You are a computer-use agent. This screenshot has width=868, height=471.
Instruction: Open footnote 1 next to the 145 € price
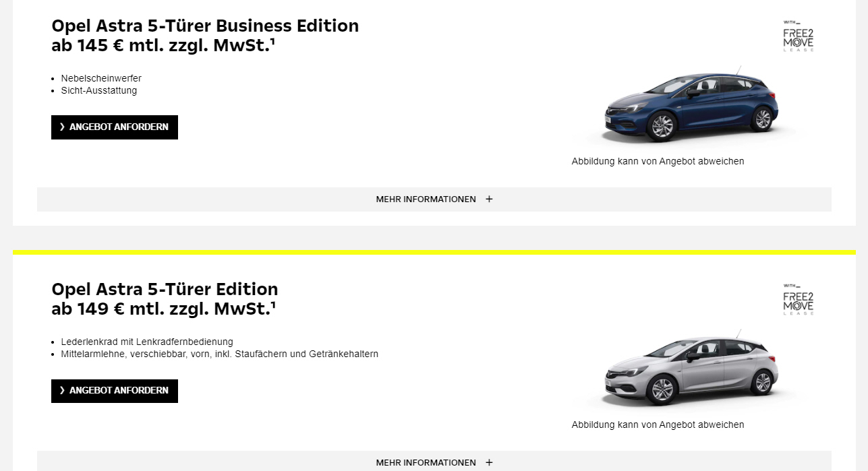(x=272, y=42)
